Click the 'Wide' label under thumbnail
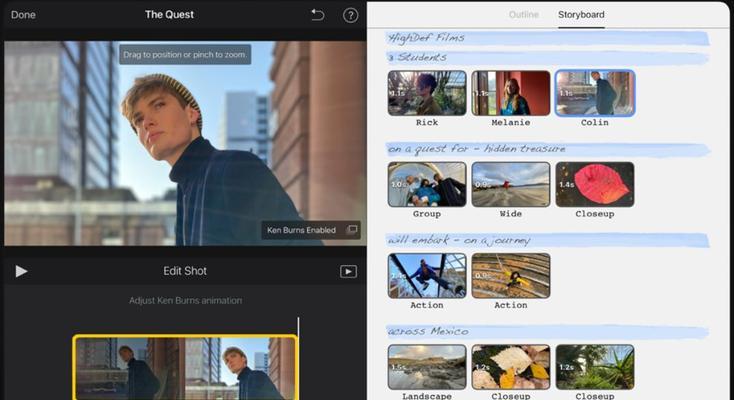This screenshot has height=400, width=734. pos(511,214)
